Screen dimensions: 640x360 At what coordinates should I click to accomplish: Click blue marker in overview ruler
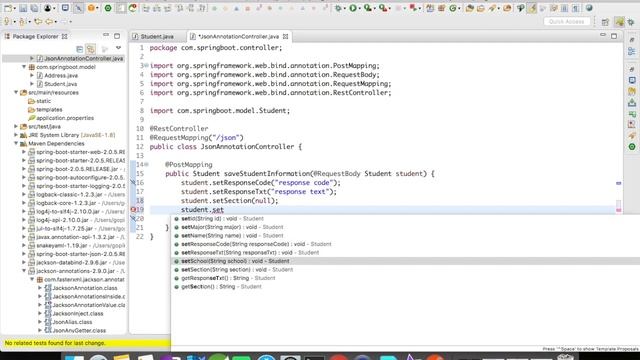coord(618,183)
